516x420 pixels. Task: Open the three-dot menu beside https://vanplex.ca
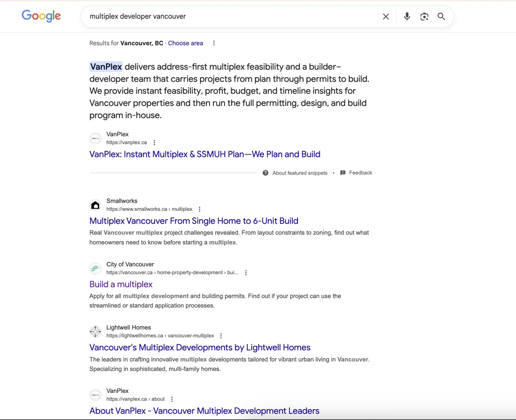click(x=154, y=142)
